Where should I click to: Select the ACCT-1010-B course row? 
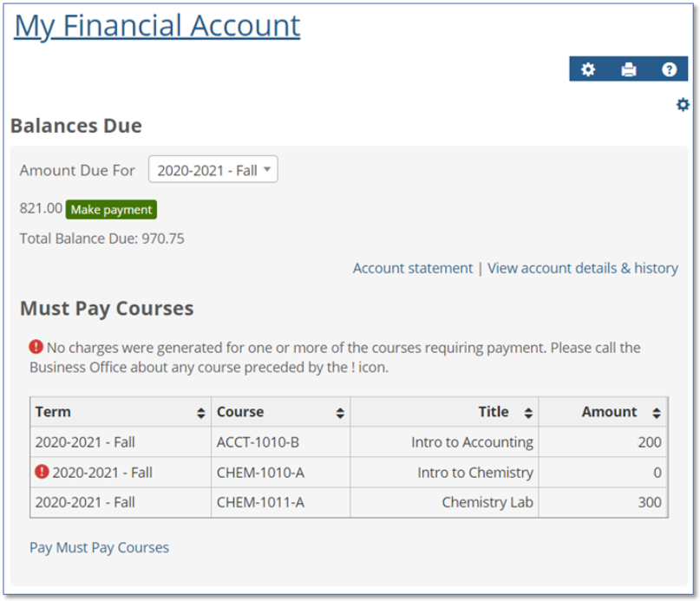258,442
